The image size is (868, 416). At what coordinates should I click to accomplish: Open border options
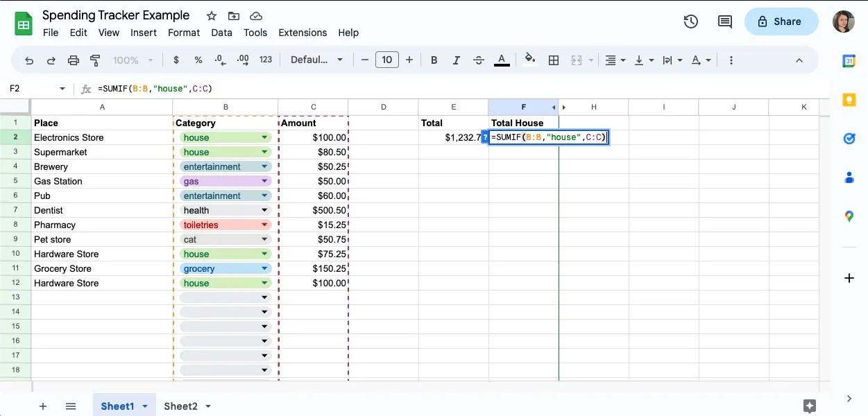554,60
